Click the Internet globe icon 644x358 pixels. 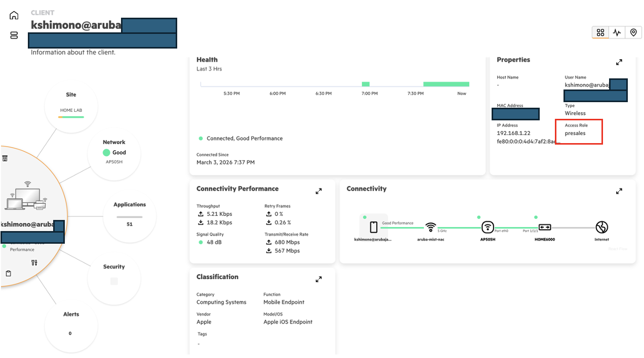[601, 227]
